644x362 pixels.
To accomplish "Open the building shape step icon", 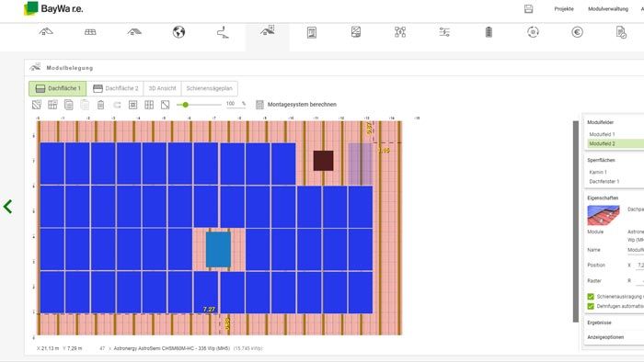I will (x=134, y=31).
